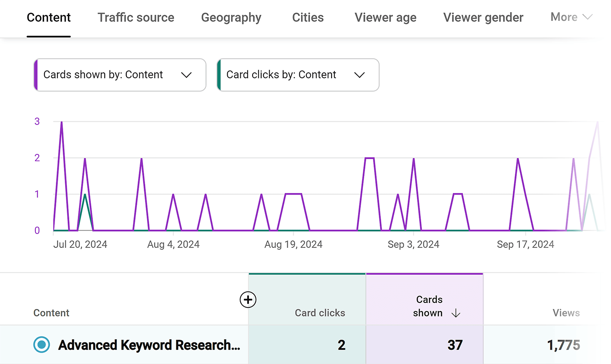Click the Views column header

point(566,313)
